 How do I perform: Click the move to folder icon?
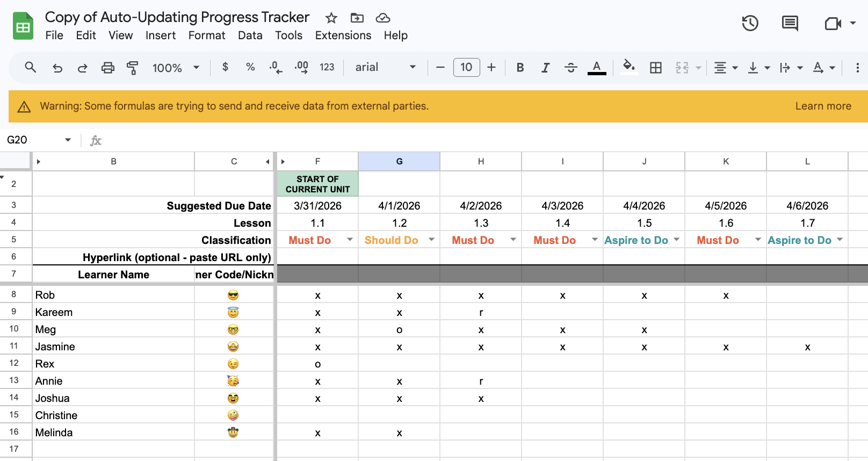click(x=357, y=18)
